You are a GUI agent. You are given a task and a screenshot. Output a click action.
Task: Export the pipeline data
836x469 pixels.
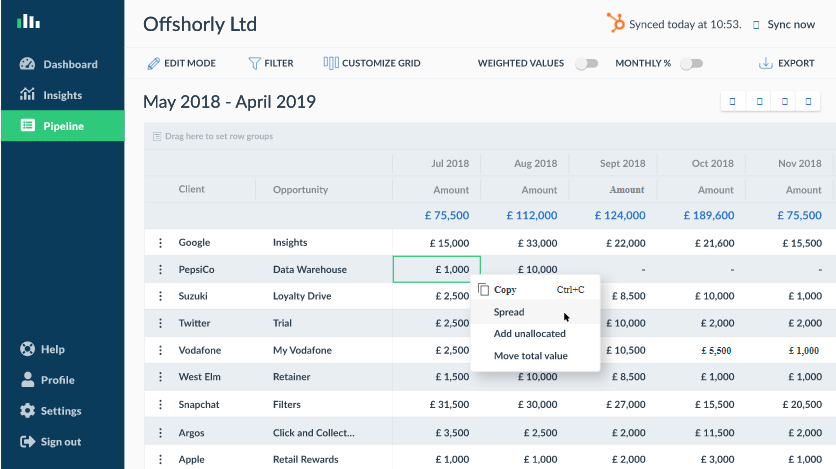(x=786, y=63)
